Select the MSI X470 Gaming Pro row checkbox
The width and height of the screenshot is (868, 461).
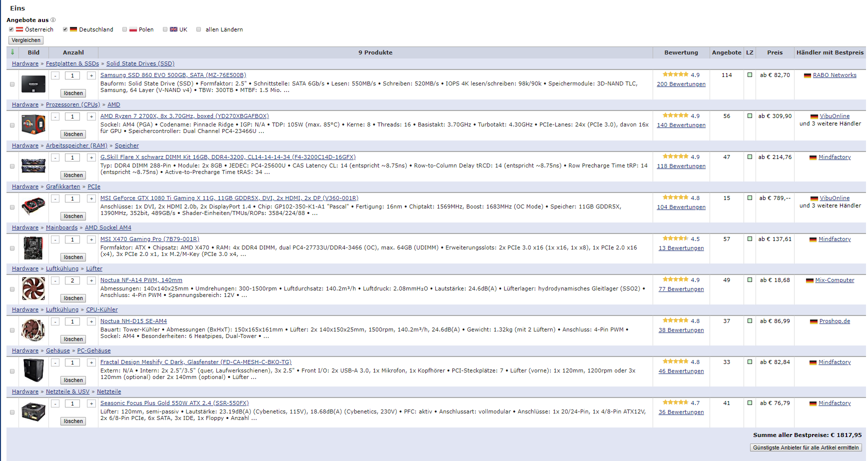click(x=12, y=248)
